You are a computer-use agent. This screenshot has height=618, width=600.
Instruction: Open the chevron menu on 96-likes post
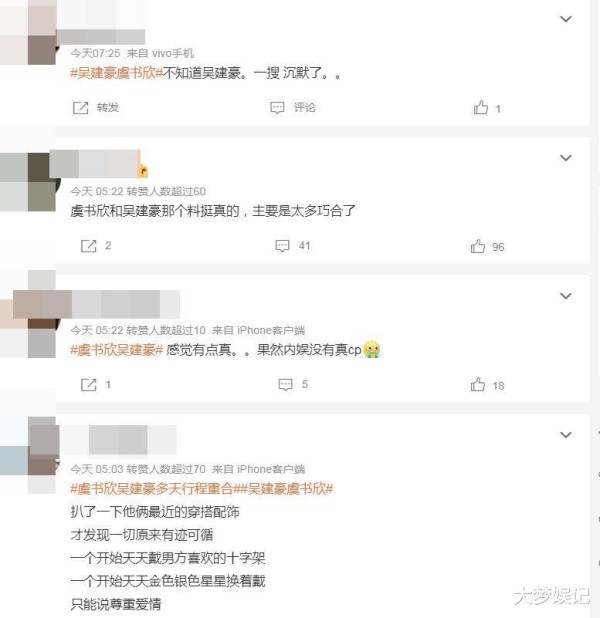point(566,158)
